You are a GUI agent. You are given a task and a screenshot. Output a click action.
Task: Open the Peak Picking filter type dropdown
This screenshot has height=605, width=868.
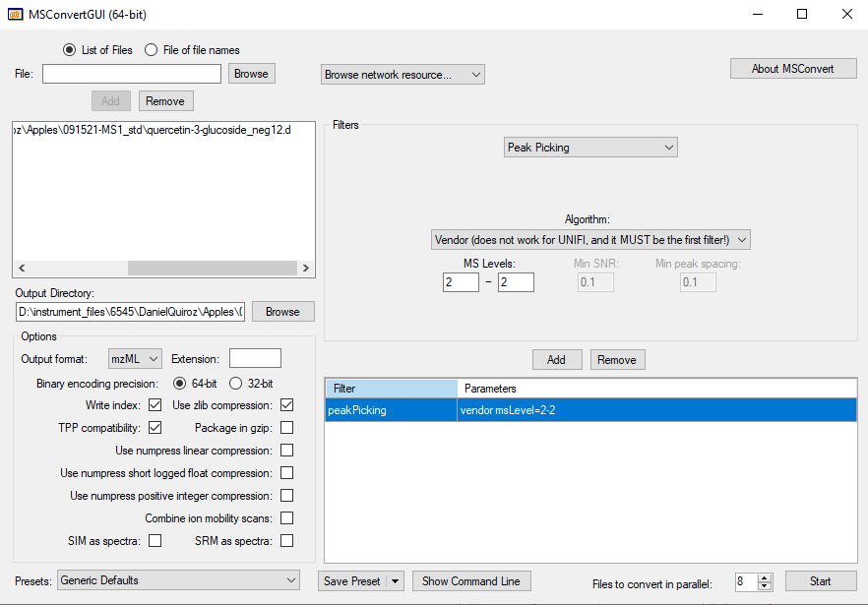point(590,148)
